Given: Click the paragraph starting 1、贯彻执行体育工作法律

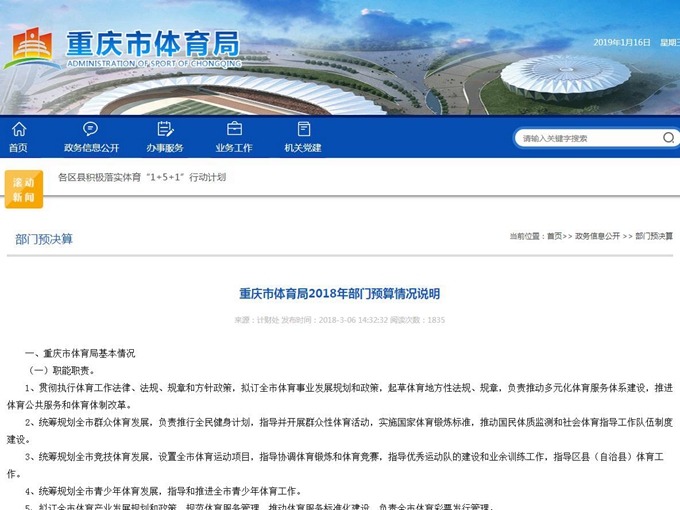Looking at the screenshot, I should click(340, 396).
